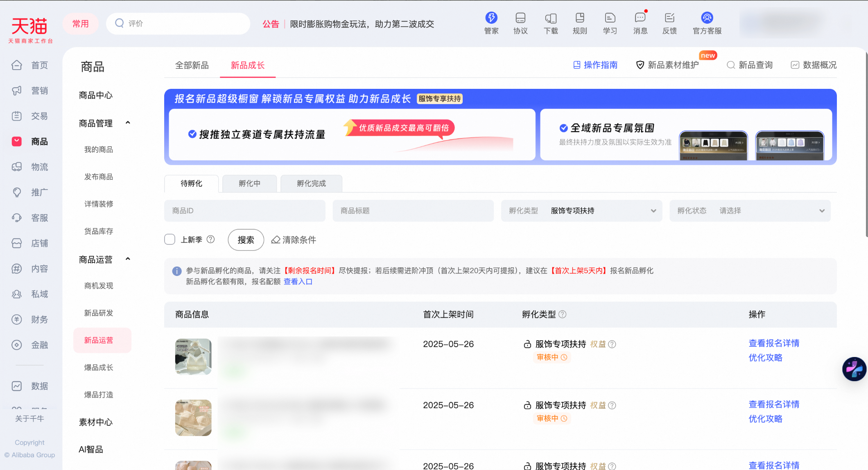868x470 pixels.
Task: Switch to 孵化中 tab
Action: point(249,183)
